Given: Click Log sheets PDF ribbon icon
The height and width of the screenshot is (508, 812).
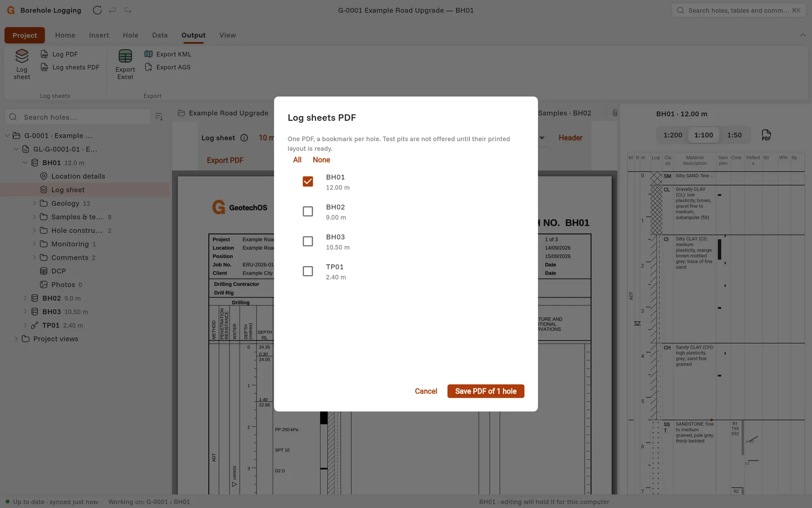Looking at the screenshot, I should [45, 67].
